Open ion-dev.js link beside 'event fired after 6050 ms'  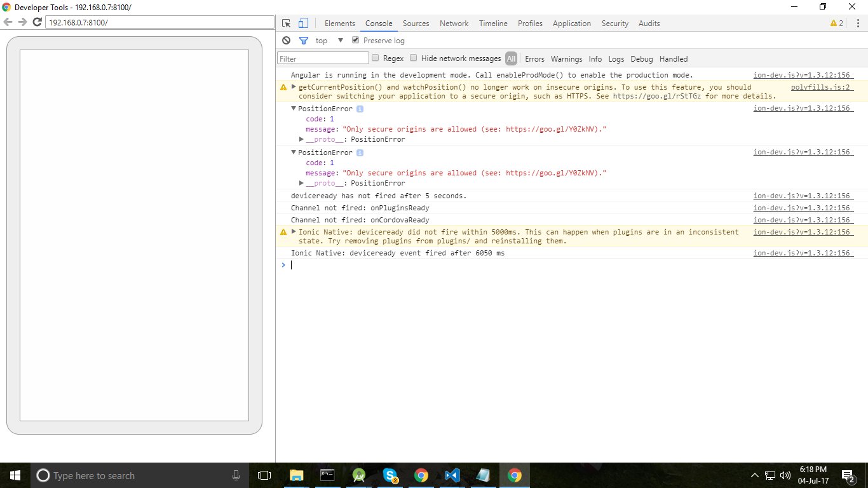tap(803, 253)
